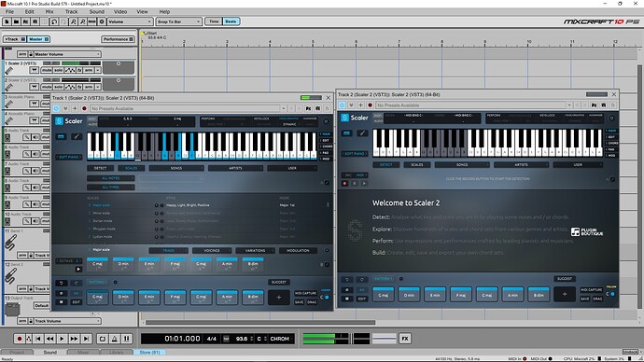The image size is (644, 362).
Task: Click the Master button in the track header
Action: 38,39
